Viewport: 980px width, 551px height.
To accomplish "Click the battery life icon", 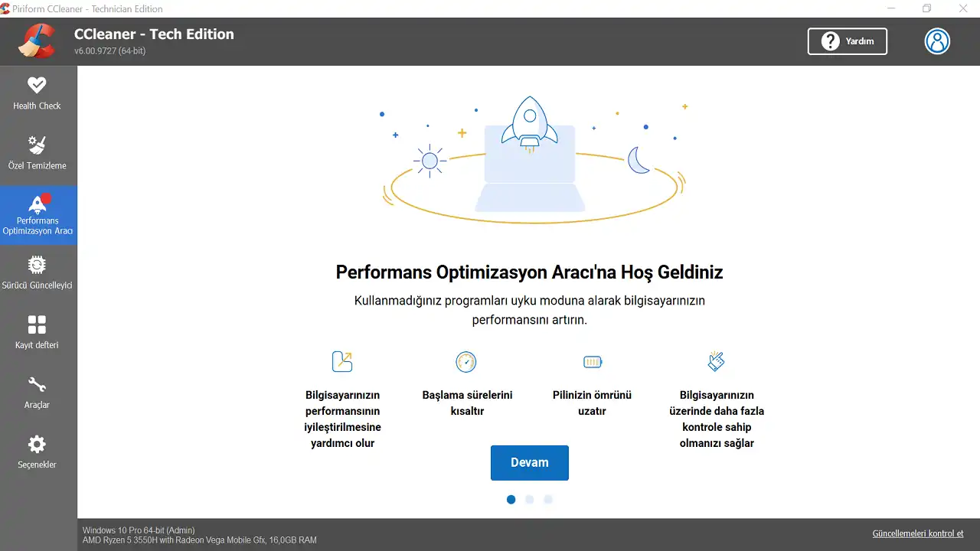I will [x=593, y=361].
